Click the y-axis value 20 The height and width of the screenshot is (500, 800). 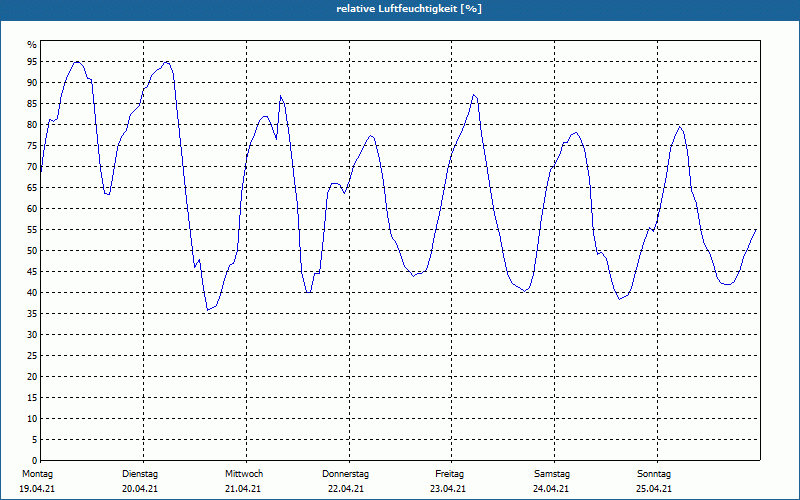pyautogui.click(x=32, y=377)
